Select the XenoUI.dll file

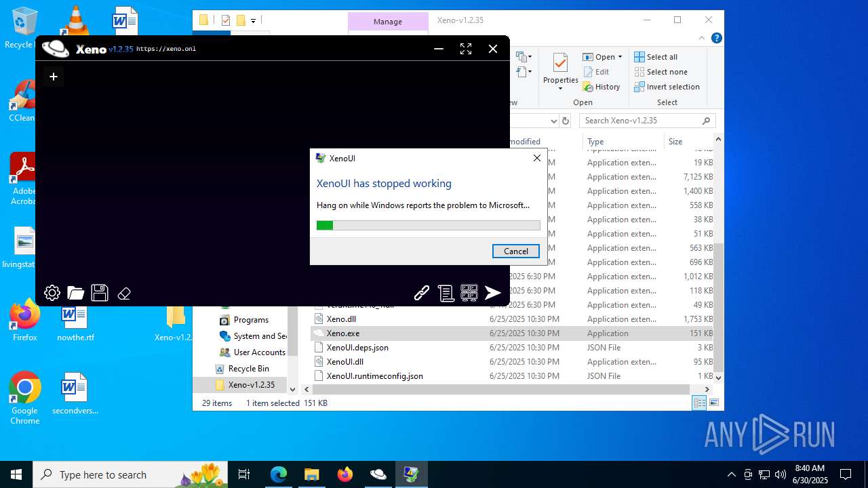[x=345, y=362]
